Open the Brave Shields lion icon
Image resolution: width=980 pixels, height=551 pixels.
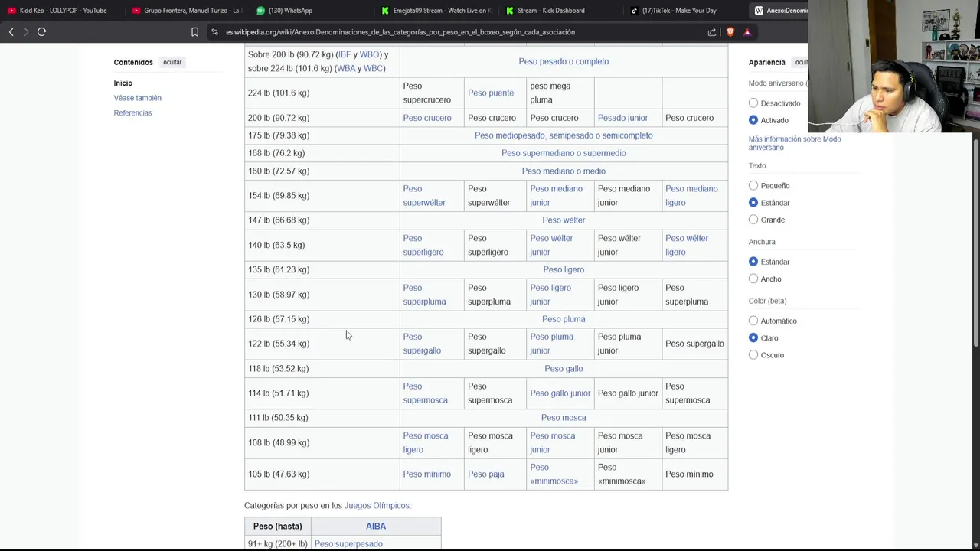click(730, 32)
